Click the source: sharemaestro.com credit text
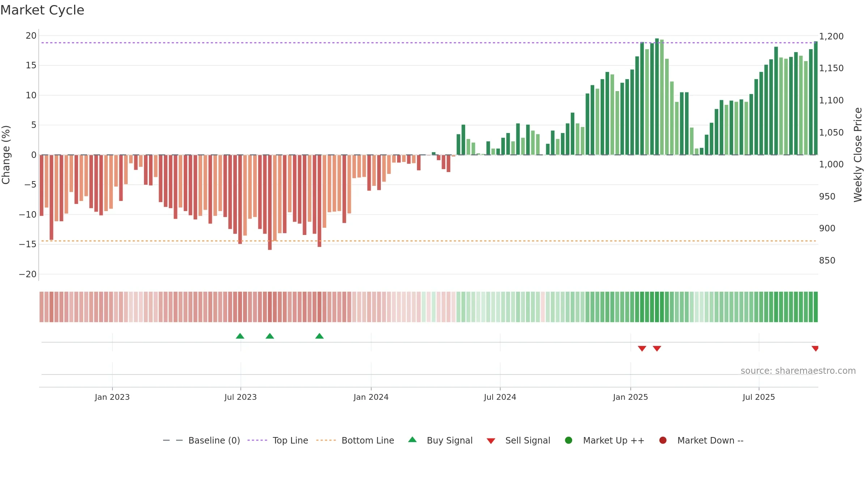This screenshot has height=488, width=868. 798,371
